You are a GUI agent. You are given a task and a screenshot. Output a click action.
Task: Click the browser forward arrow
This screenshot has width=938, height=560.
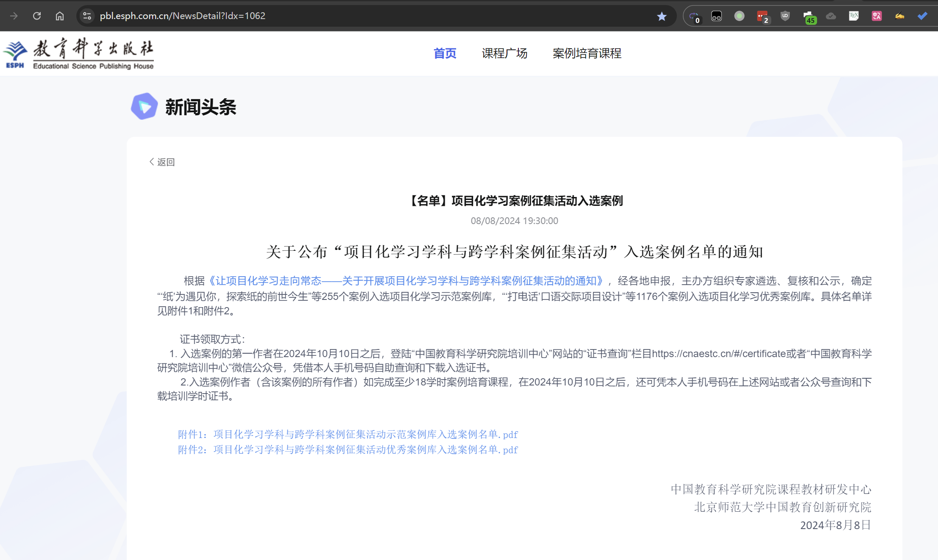pyautogui.click(x=14, y=16)
